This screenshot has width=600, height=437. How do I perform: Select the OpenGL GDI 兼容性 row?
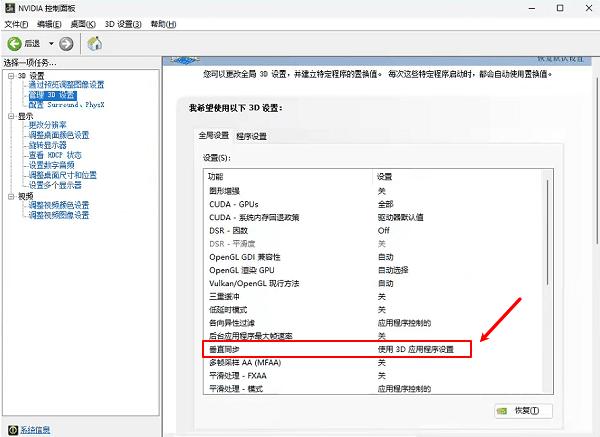click(374, 257)
